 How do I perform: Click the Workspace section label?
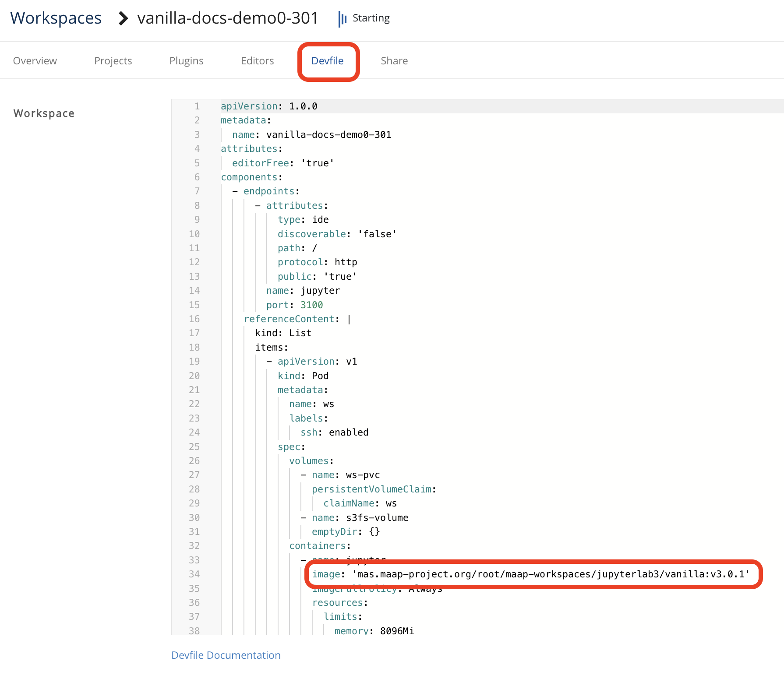[x=44, y=113]
